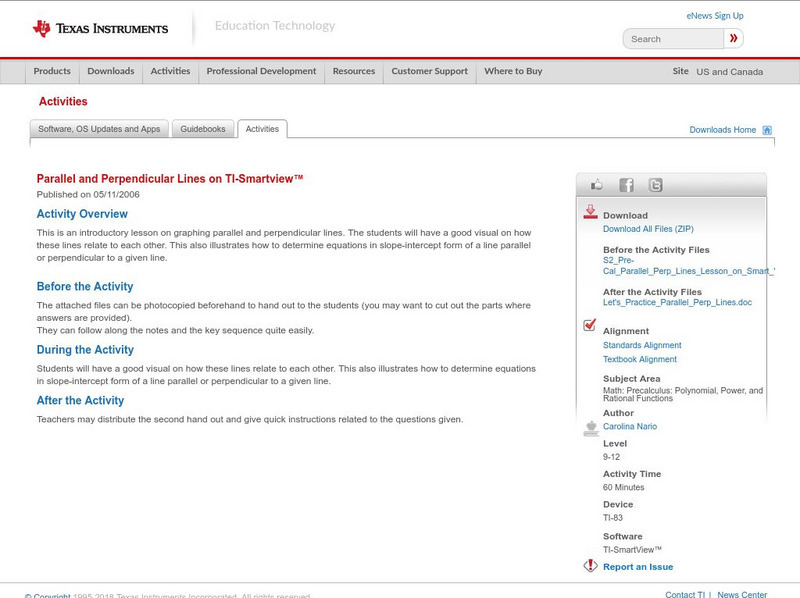Screen dimensions: 800x598
Task: Open S2_Pre-Cal_Parallel_Perp_Lines file link
Action: point(688,266)
